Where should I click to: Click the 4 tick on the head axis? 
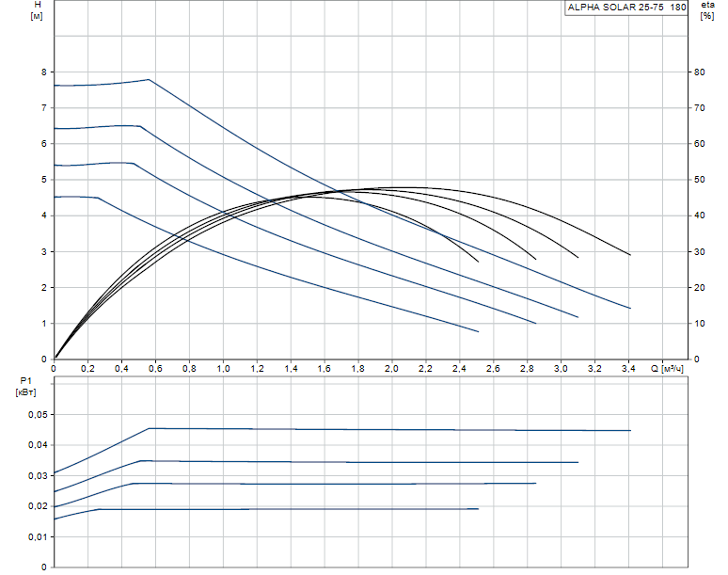44,216
